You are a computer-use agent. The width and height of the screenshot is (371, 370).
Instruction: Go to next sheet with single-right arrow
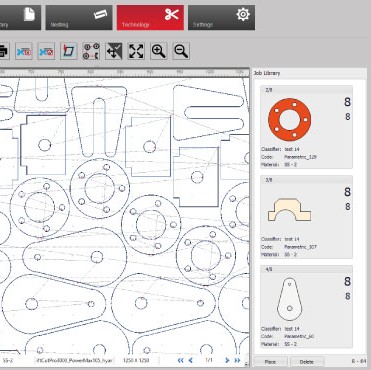227,360
